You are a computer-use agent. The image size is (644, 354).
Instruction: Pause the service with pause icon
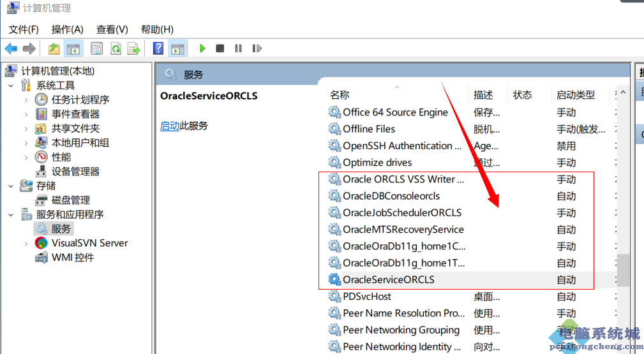click(238, 48)
